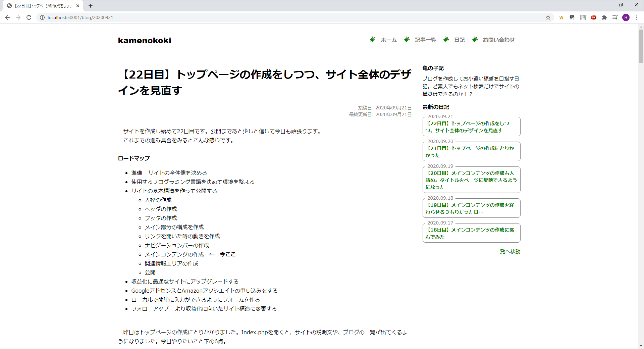Open the Chrome three-dot menu
This screenshot has width=644, height=349.
coord(637,17)
